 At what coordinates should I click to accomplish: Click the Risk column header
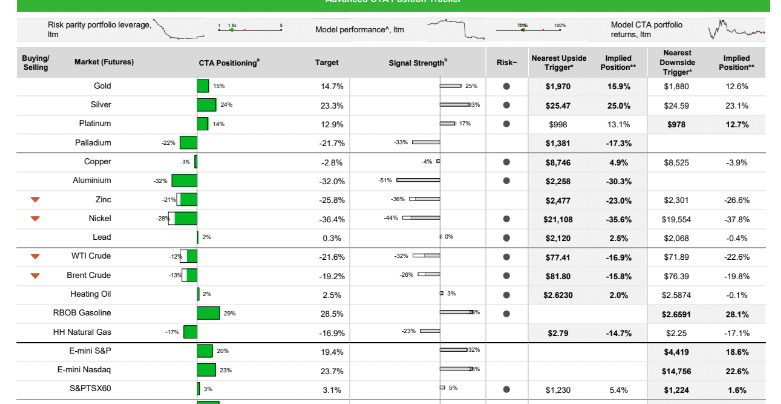507,63
